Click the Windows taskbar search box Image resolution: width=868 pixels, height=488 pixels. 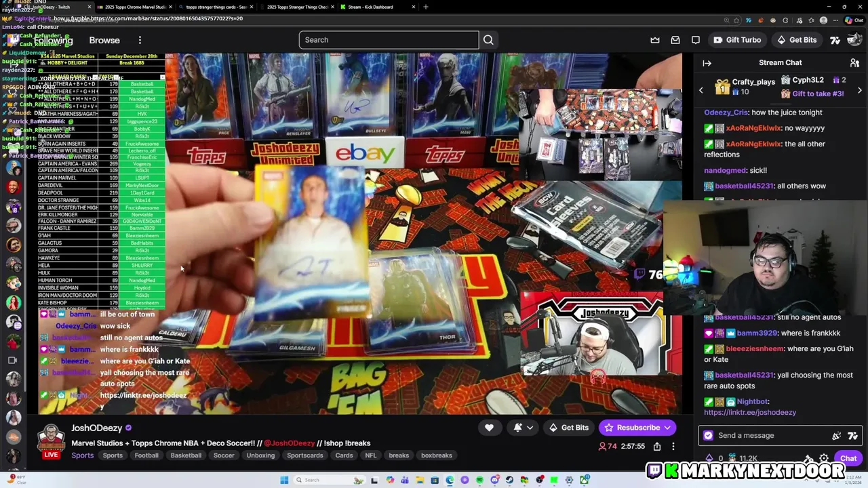click(329, 480)
